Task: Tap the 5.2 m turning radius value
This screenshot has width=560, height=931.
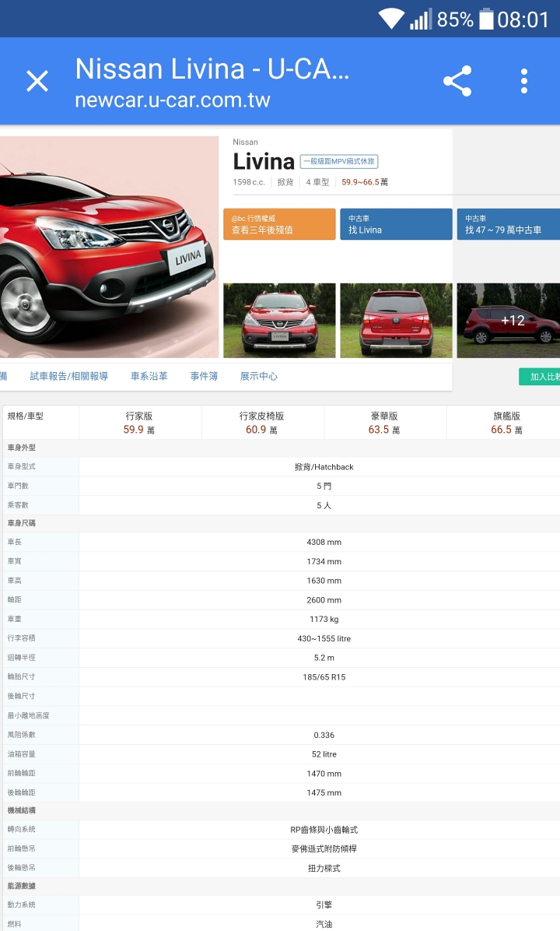Action: click(x=324, y=658)
